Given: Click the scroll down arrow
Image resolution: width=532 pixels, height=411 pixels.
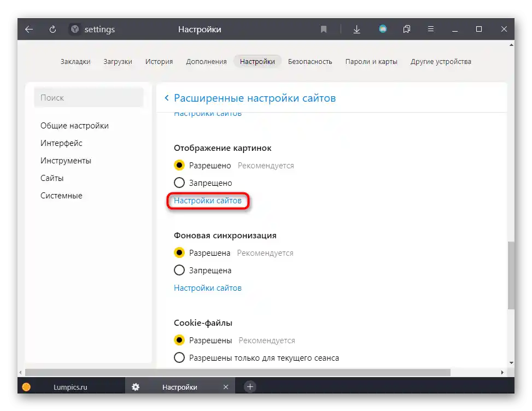Looking at the screenshot, I should tap(511, 363).
